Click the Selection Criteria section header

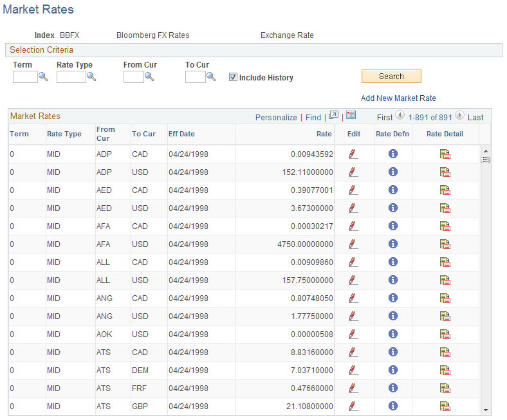click(x=254, y=50)
